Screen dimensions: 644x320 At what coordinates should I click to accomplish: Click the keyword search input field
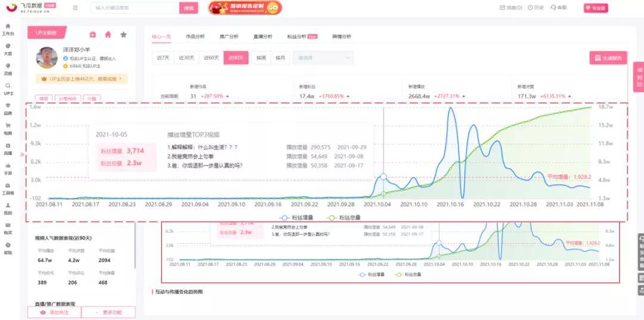tap(135, 8)
